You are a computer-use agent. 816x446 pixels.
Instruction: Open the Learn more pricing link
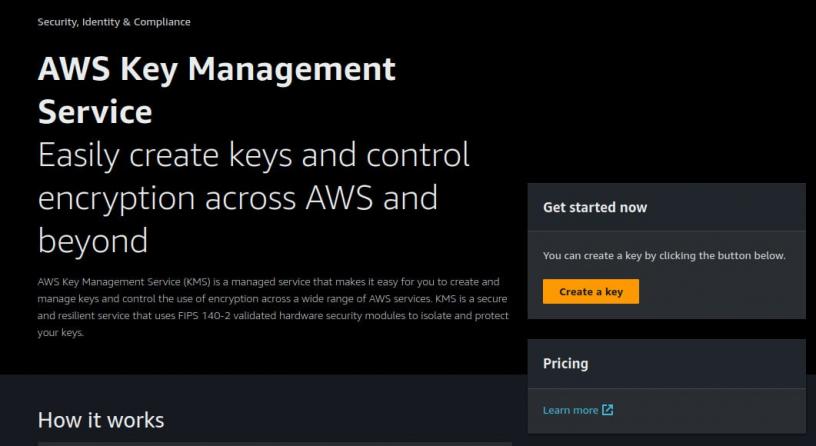point(578,410)
